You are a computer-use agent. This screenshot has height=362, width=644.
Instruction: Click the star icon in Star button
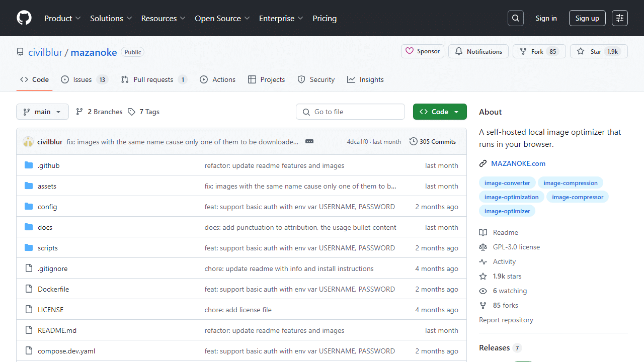[581, 51]
